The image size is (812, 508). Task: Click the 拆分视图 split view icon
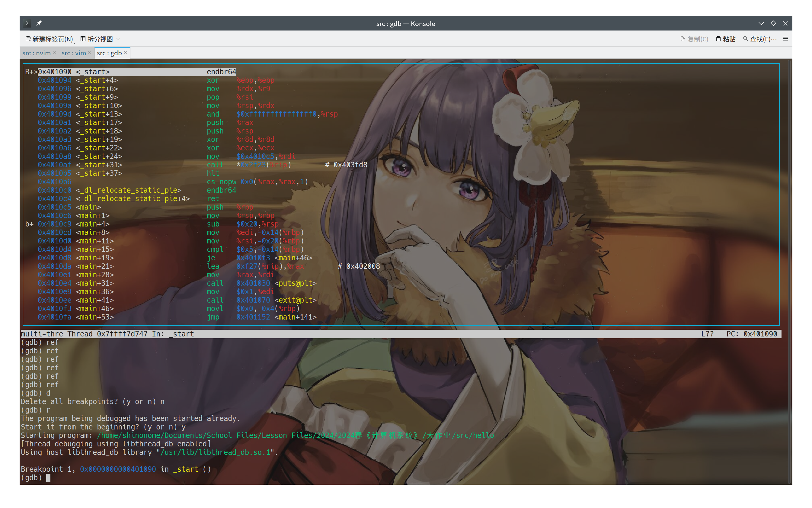tap(83, 39)
